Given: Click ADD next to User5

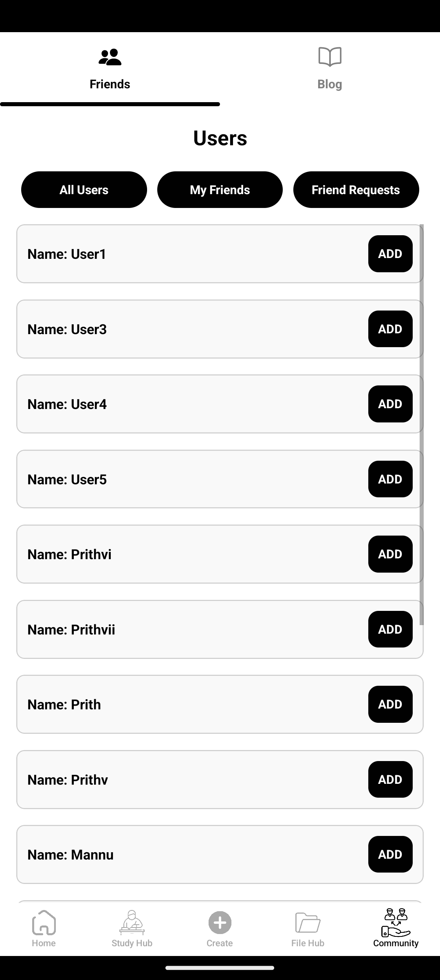Looking at the screenshot, I should point(390,479).
